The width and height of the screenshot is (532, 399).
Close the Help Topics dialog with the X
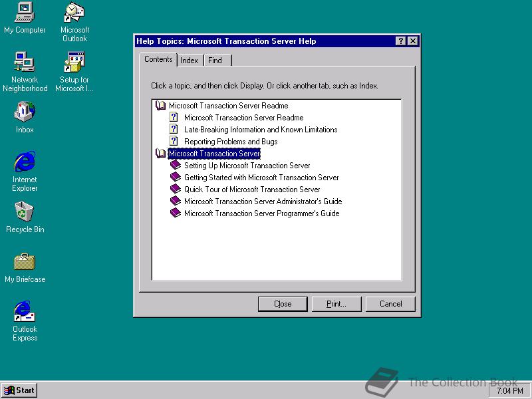tap(412, 41)
